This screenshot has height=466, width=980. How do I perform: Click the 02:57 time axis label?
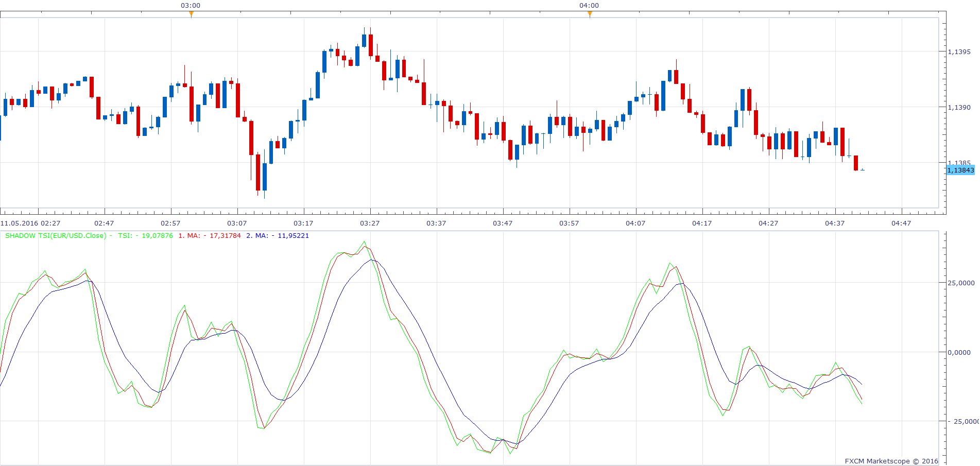pyautogui.click(x=170, y=223)
